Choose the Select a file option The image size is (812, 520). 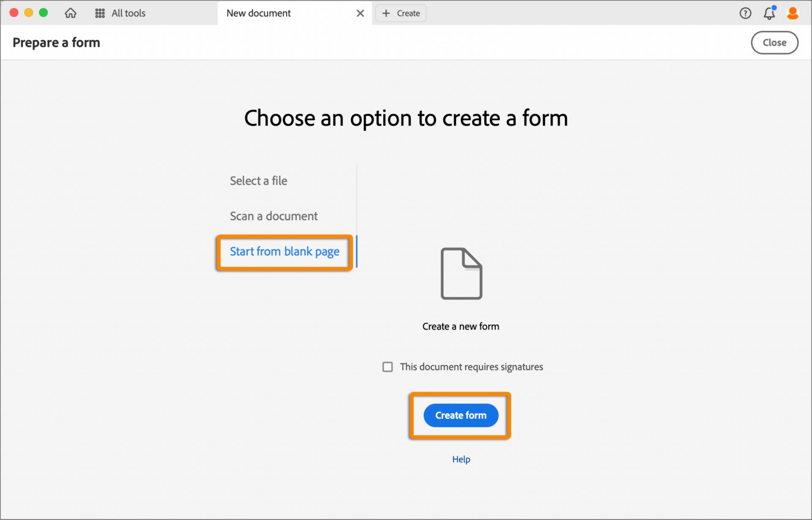click(x=258, y=181)
